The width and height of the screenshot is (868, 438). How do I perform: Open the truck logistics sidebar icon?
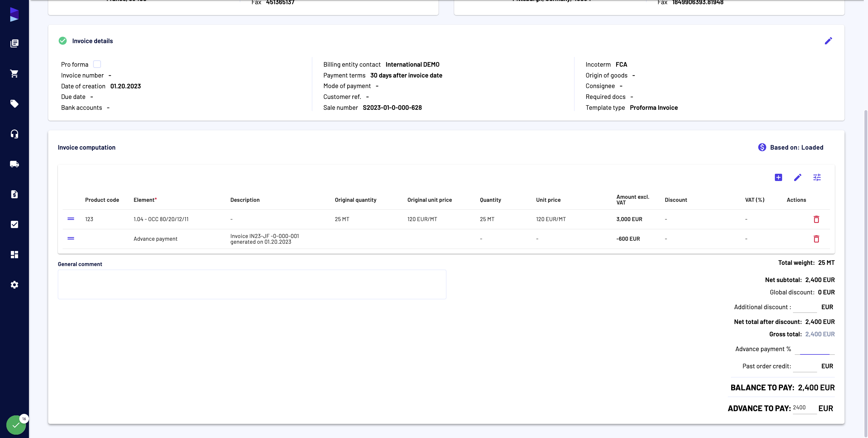[14, 164]
